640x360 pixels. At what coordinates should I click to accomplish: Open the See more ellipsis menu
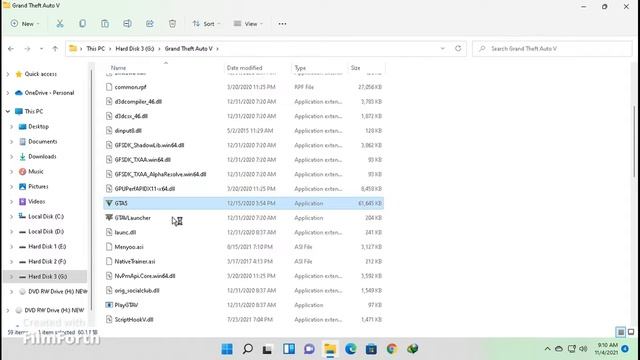point(282,24)
